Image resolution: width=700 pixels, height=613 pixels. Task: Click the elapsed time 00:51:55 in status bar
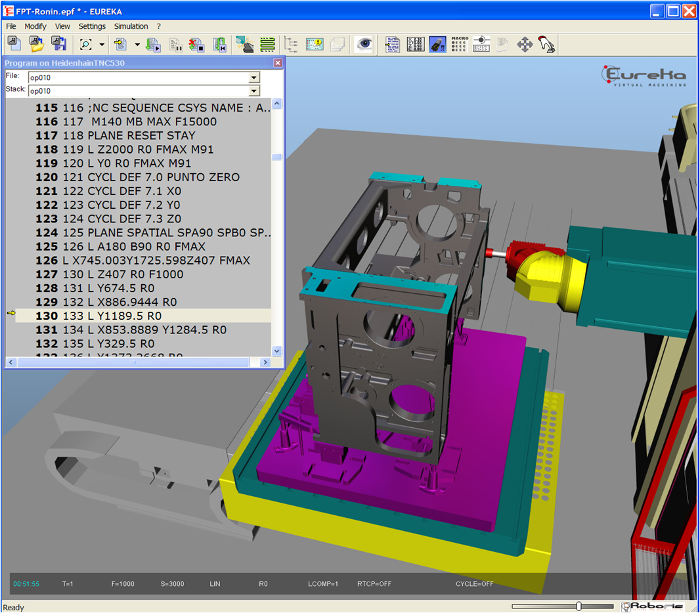coord(26,583)
